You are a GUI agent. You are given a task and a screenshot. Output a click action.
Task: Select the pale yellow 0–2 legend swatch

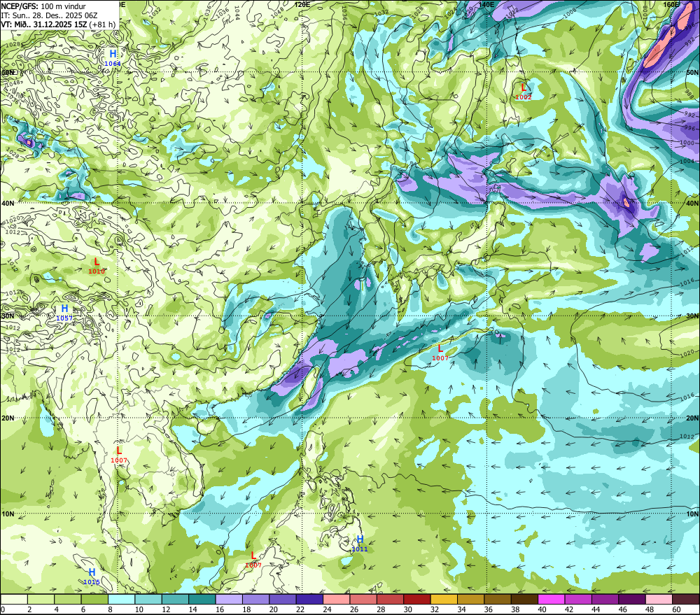[14, 599]
